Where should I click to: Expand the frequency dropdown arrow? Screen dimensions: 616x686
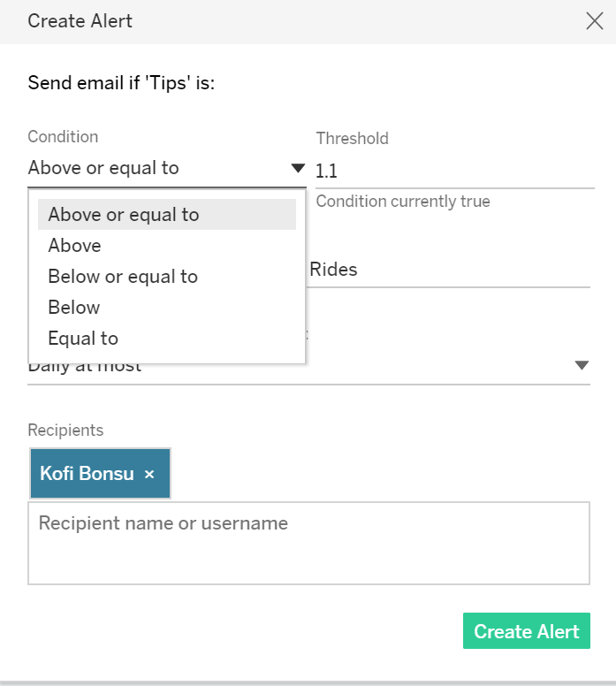(x=582, y=365)
